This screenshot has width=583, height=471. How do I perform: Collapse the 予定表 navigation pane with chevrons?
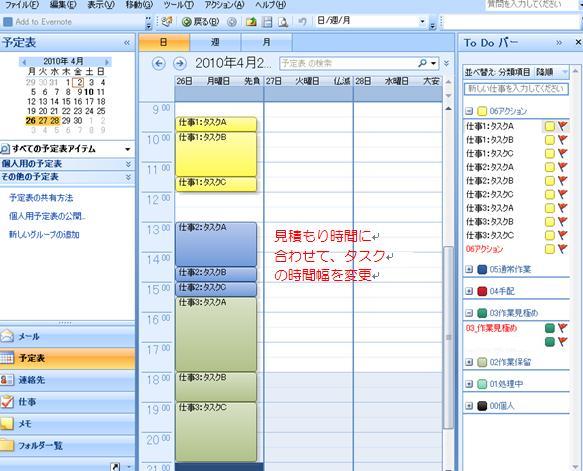(127, 43)
